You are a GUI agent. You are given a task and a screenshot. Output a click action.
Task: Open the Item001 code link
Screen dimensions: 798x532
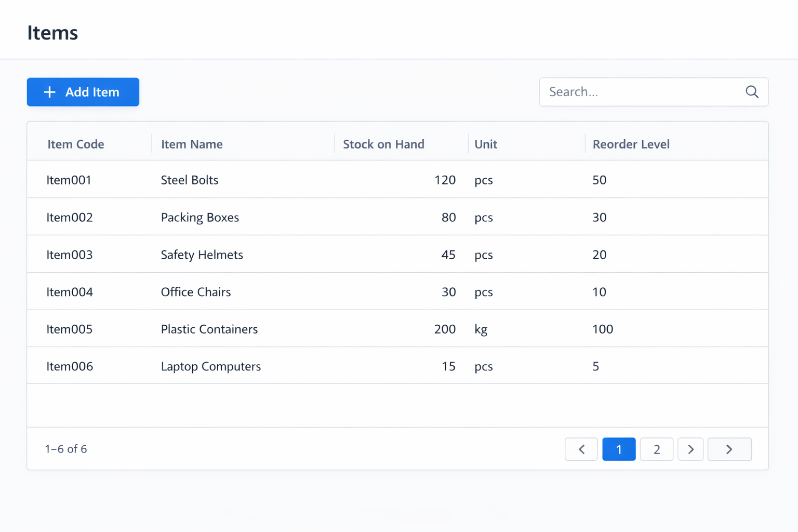click(x=69, y=180)
